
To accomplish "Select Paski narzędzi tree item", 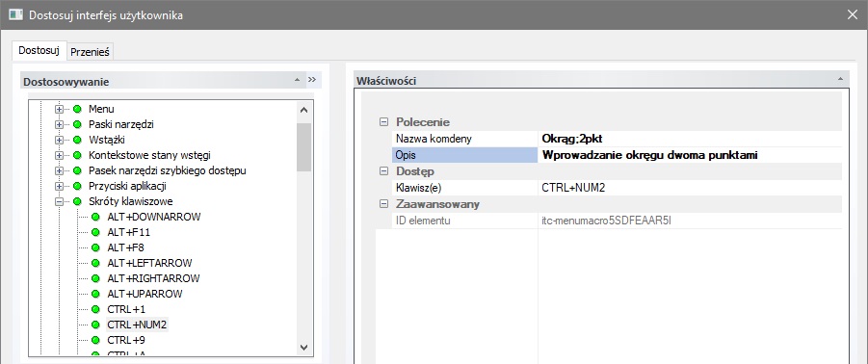I will point(121,124).
